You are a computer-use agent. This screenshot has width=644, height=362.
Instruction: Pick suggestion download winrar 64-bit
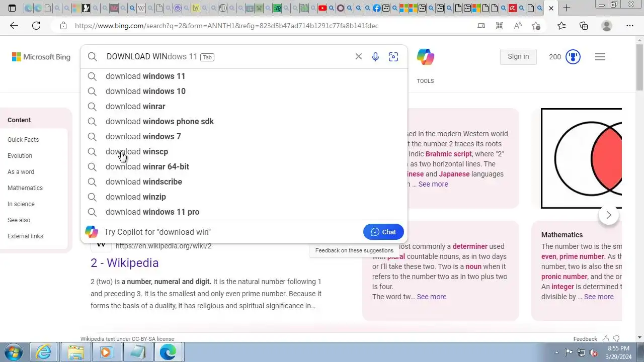[244, 166]
